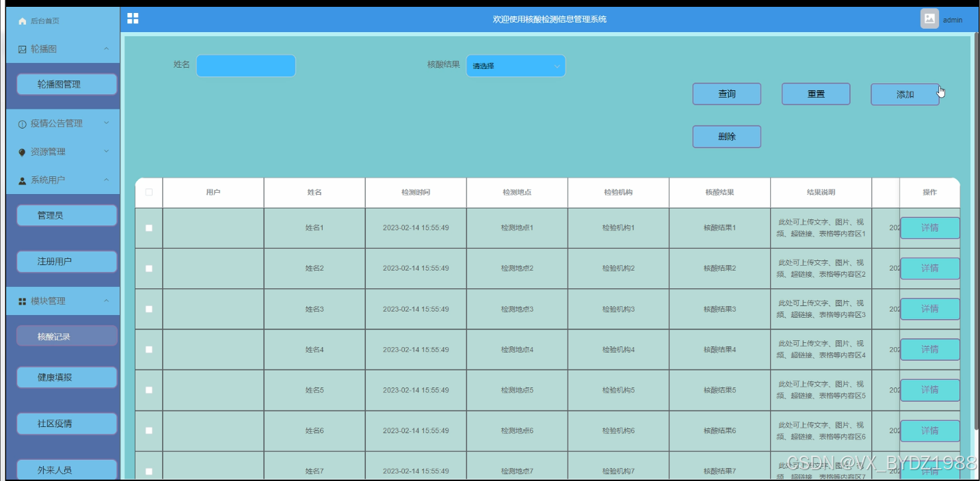980x481 pixels.
Task: Open the 核酸结果 请选择 dropdown
Action: click(x=516, y=66)
